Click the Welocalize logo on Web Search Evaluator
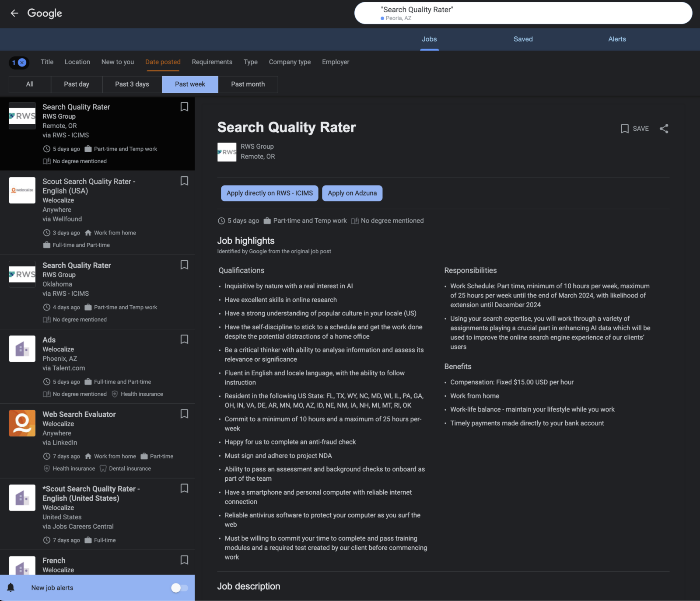 (22, 423)
